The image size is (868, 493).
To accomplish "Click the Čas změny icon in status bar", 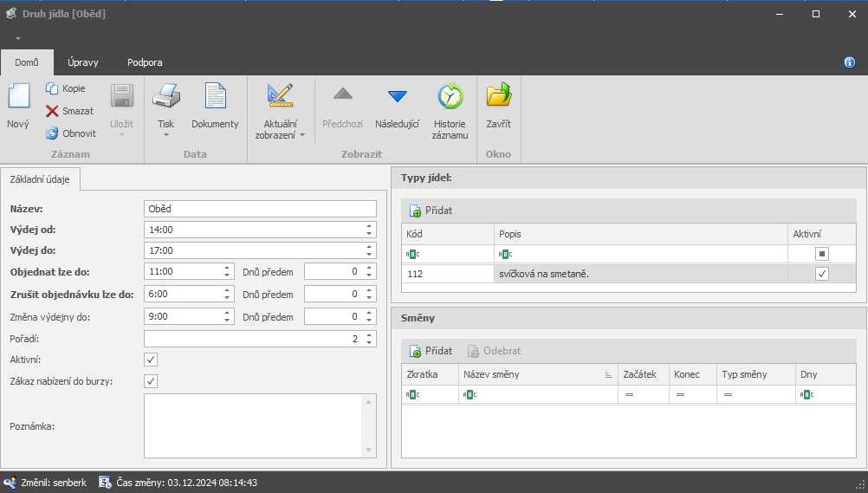I will coord(105,483).
